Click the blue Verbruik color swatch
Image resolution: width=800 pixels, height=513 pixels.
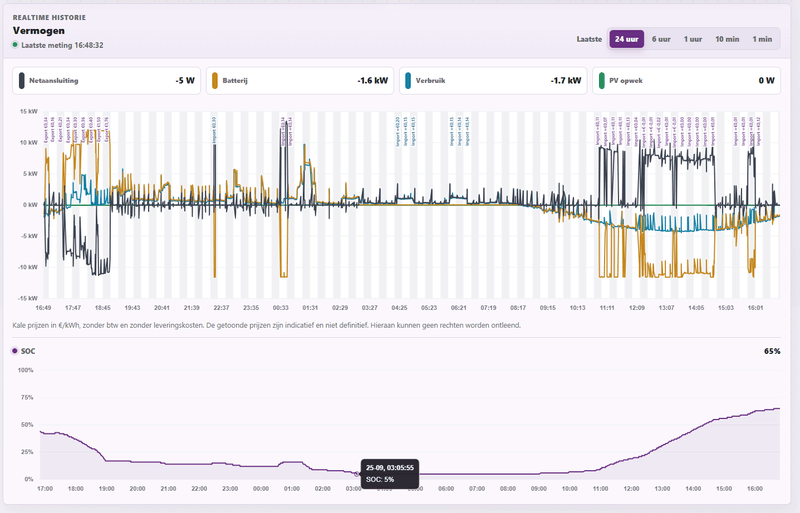(x=408, y=81)
